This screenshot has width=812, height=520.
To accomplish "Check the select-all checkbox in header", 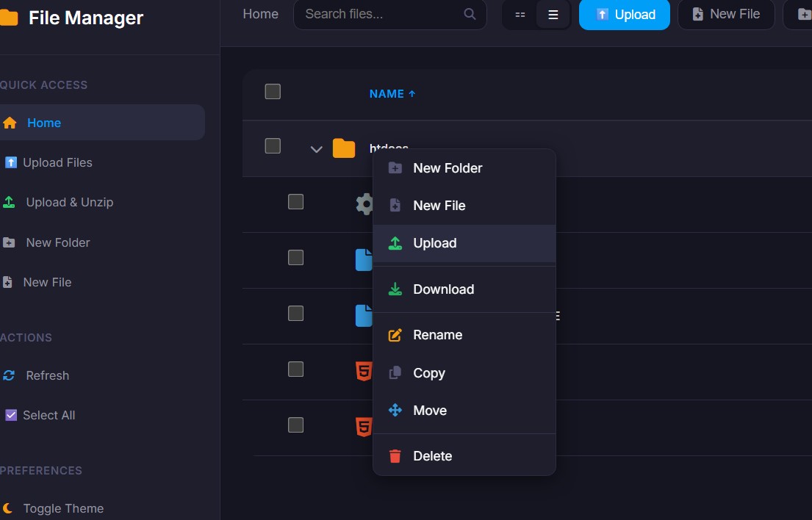I will pos(273,92).
